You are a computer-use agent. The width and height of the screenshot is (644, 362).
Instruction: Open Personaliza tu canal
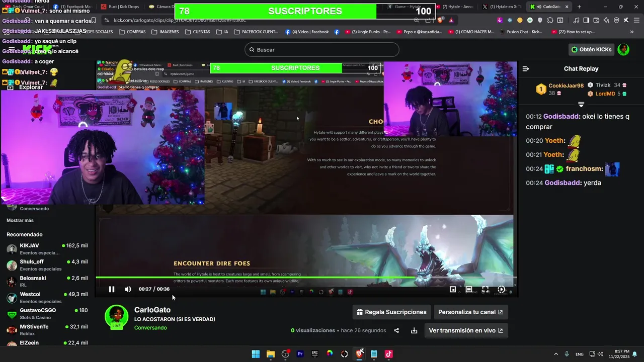470,312
